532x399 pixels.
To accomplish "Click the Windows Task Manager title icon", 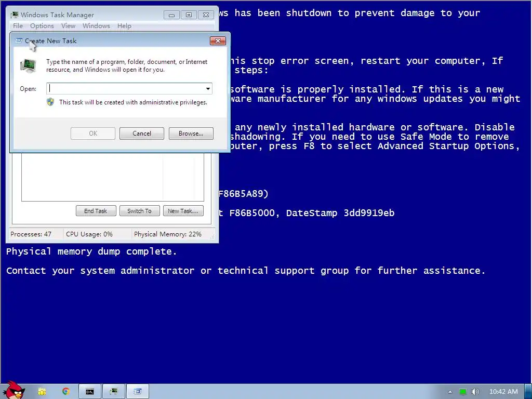I will point(14,15).
